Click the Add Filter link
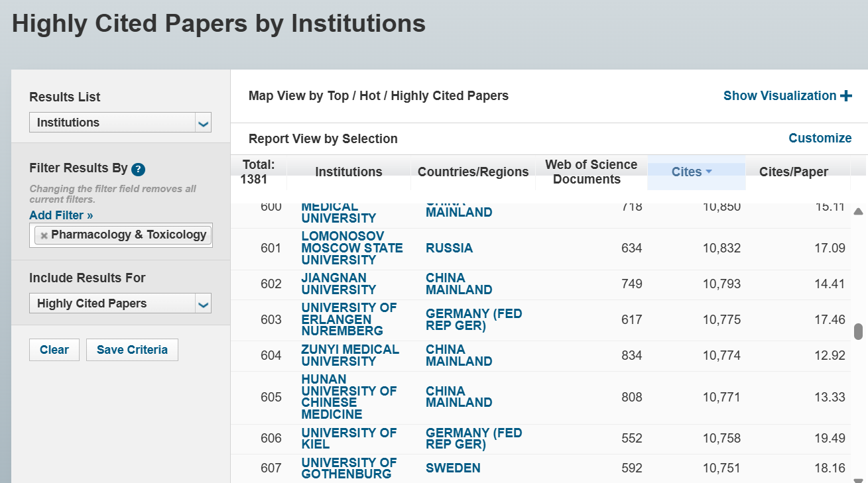This screenshot has width=868, height=483. point(61,215)
